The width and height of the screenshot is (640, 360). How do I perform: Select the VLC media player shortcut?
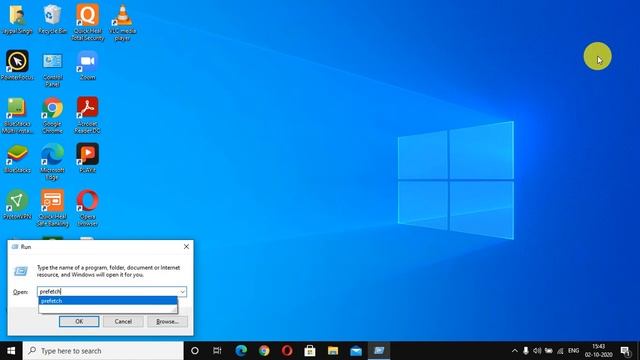122,22
